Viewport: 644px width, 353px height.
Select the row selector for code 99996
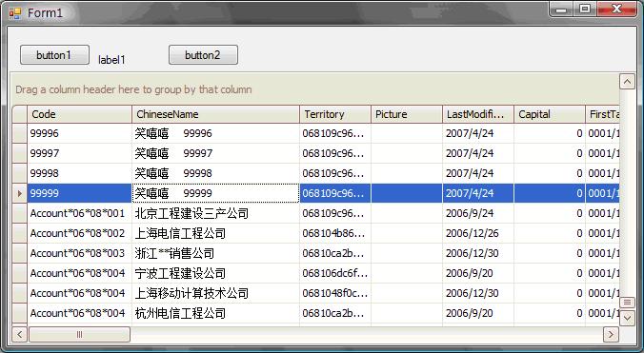(19, 133)
